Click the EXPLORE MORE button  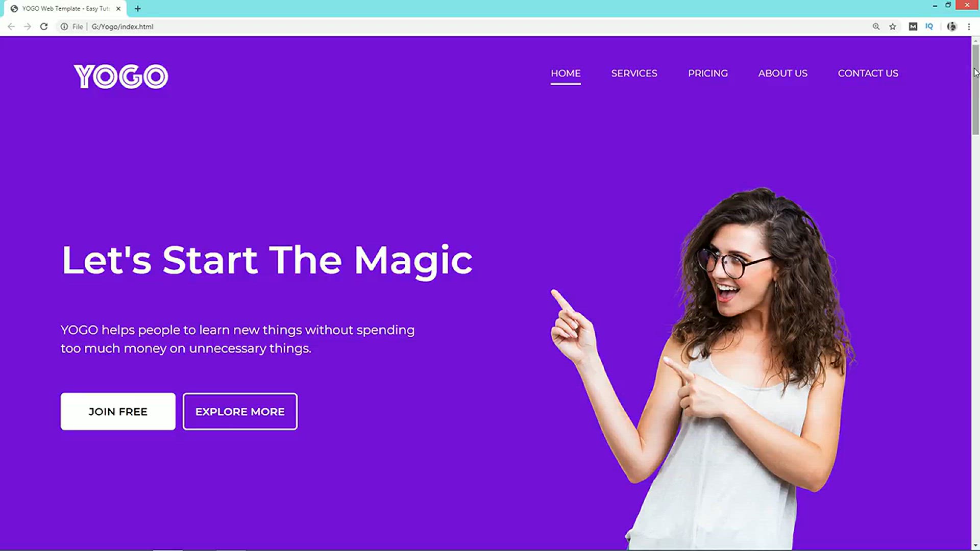pos(239,411)
